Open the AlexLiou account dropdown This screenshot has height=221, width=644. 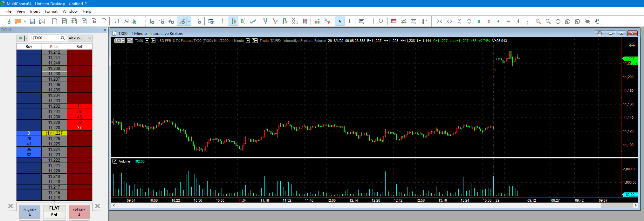[x=80, y=38]
